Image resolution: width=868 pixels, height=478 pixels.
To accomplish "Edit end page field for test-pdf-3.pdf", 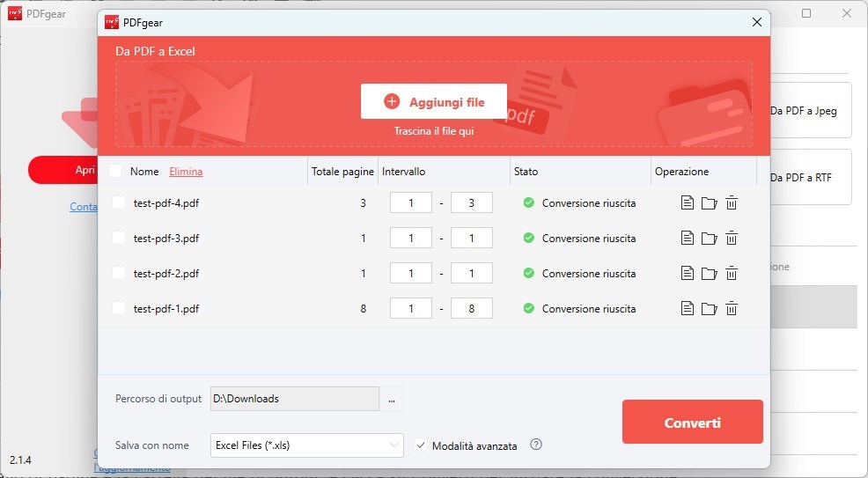I will tap(472, 239).
